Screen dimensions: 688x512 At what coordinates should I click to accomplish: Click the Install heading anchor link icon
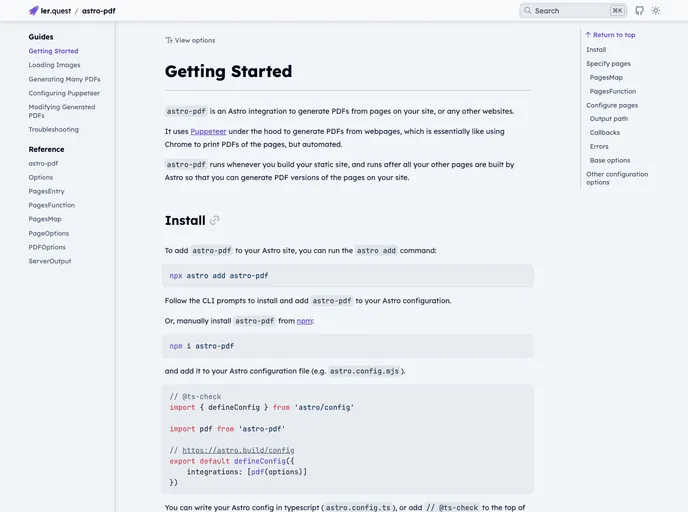[x=214, y=220]
